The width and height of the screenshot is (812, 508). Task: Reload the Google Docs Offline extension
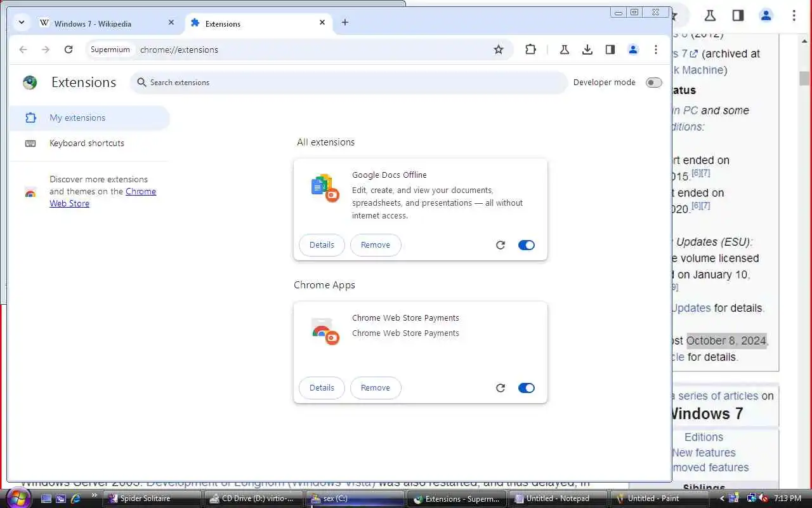[501, 245]
